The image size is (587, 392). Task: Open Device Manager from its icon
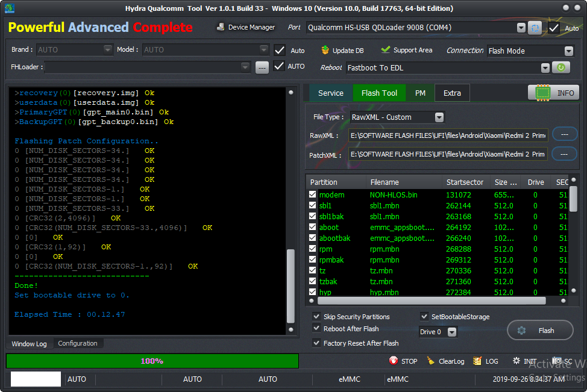(221, 27)
